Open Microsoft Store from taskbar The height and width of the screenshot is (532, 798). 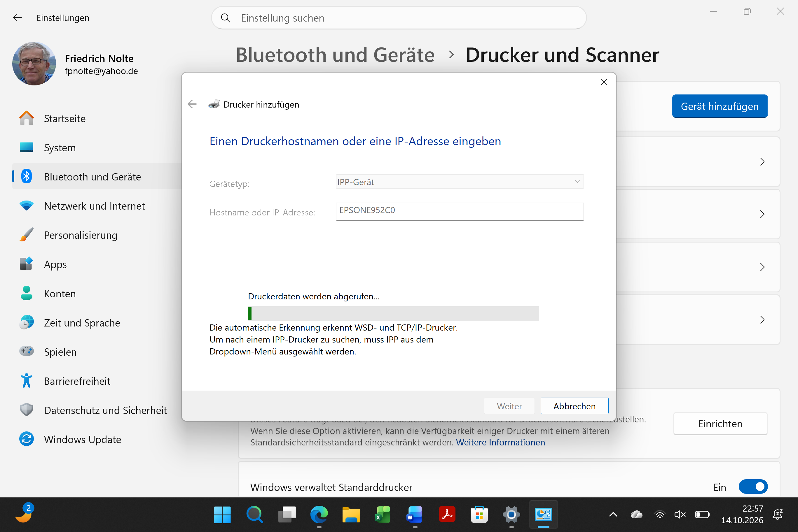479,515
